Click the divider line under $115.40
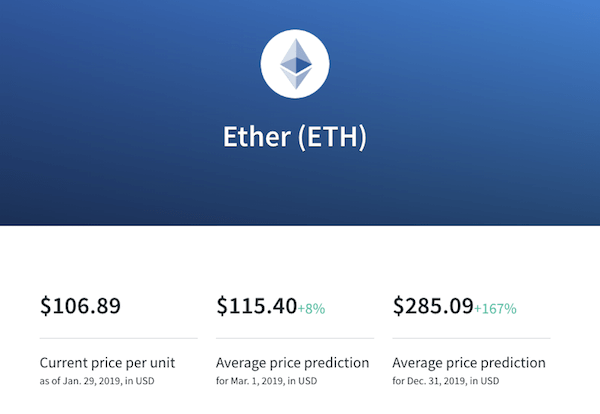Screen dimensions: 600x414 [295, 338]
